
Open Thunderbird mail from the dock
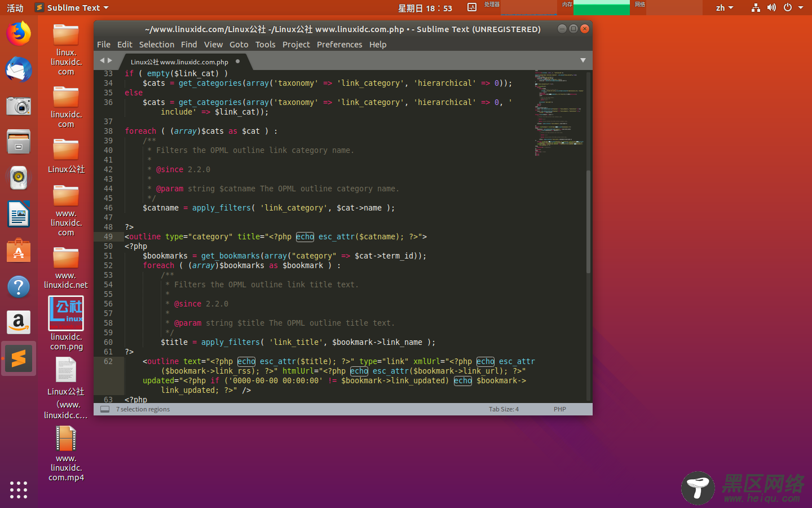pos(19,70)
